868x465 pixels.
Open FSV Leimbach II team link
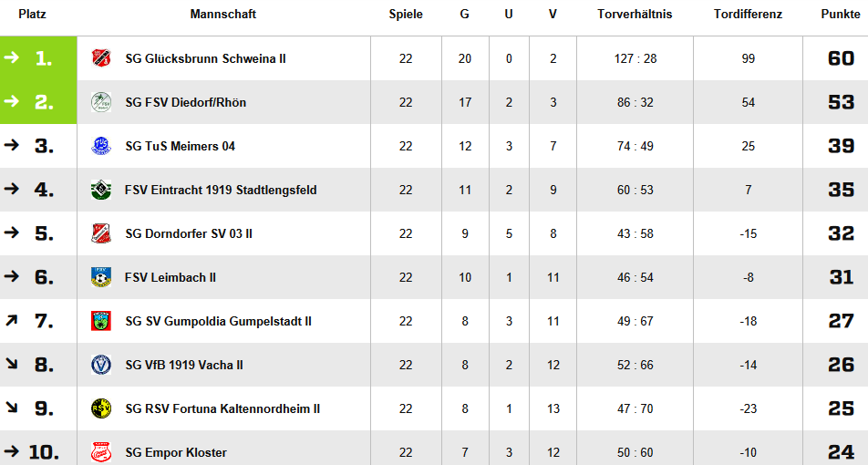pos(170,277)
